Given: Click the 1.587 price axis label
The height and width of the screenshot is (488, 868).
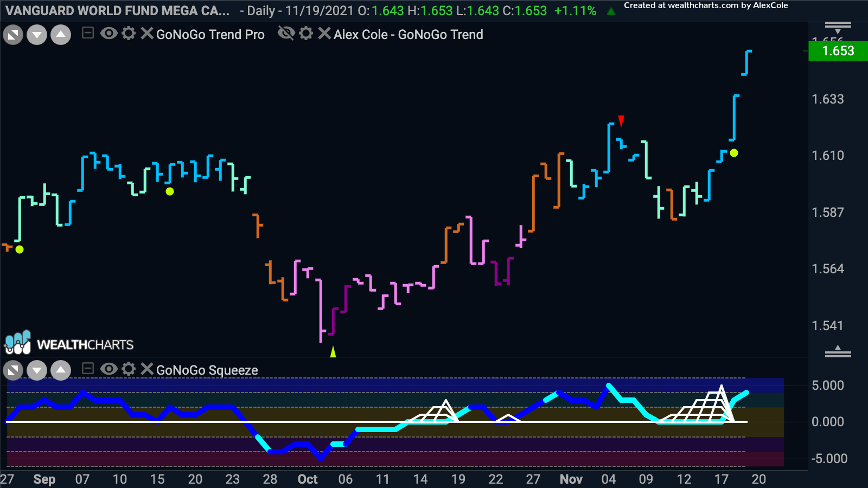Looking at the screenshot, I should click(828, 213).
